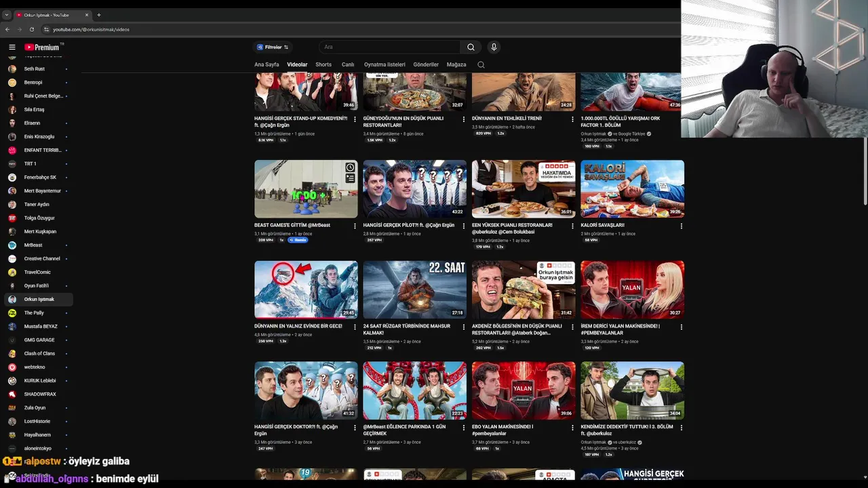This screenshot has height=488, width=868.
Task: Click the Creative Channel avatar icon
Action: (12, 258)
